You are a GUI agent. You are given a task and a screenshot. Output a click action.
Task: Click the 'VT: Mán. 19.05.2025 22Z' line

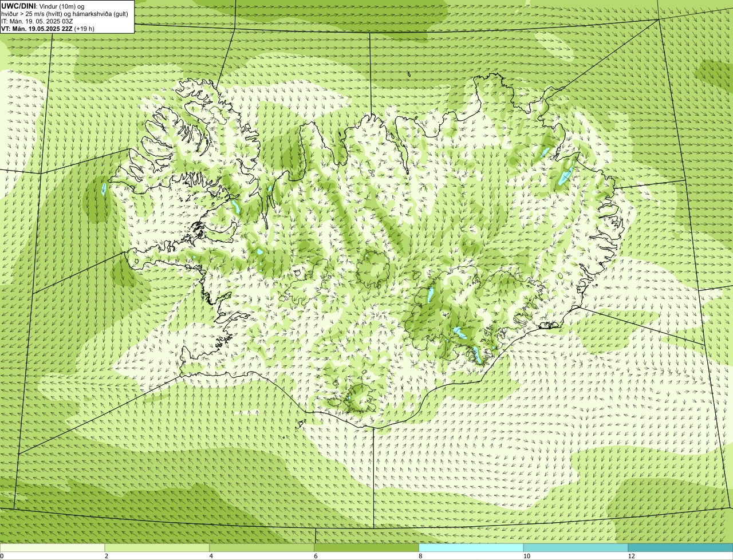(37, 28)
